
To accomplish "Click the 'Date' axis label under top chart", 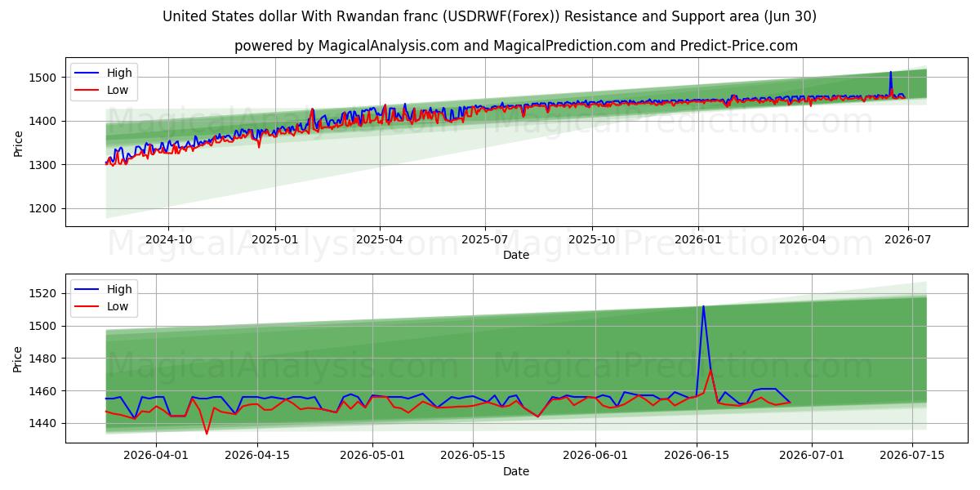I will pyautogui.click(x=515, y=255).
